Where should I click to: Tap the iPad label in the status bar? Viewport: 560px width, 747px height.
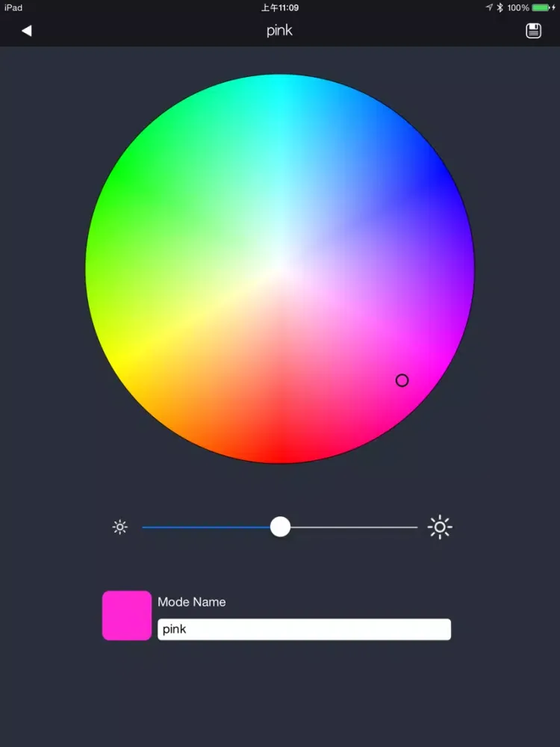(13, 7)
